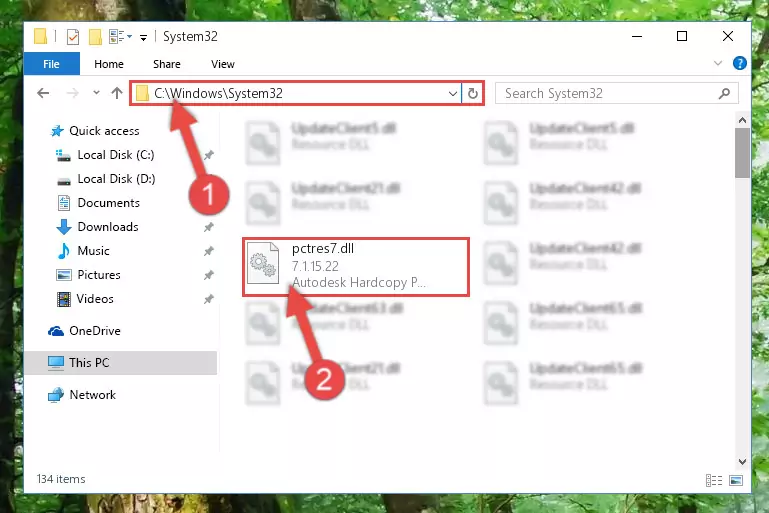This screenshot has height=513, width=769.
Task: Go back with the left arrow
Action: point(43,93)
